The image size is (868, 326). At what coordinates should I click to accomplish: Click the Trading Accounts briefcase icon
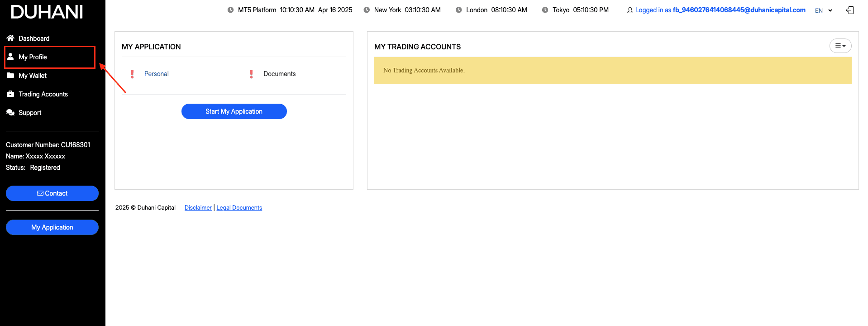pyautogui.click(x=10, y=94)
